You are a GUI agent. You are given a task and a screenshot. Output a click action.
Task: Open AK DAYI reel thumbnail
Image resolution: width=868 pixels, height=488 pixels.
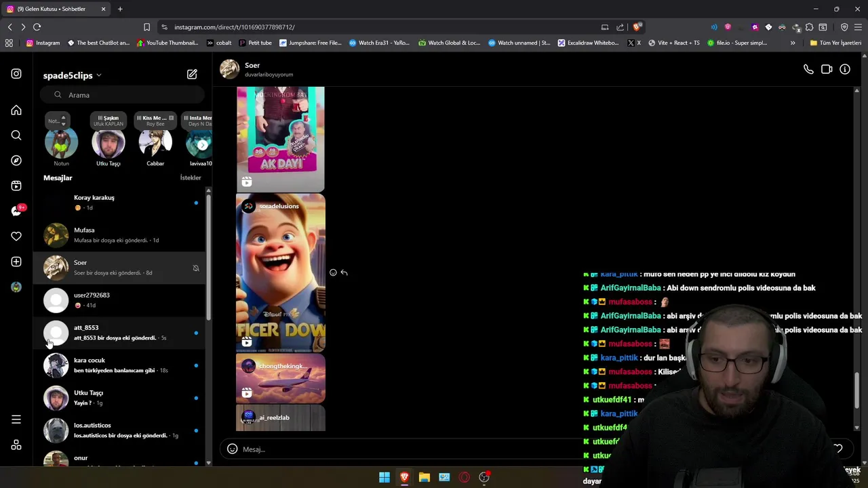pos(281,139)
